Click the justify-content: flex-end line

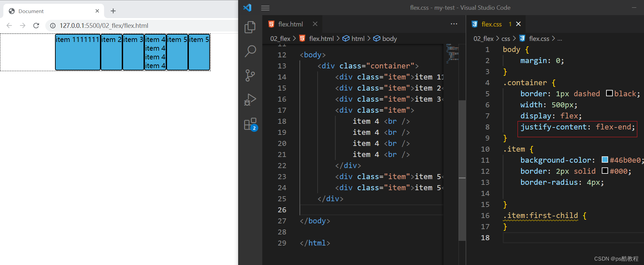click(578, 127)
